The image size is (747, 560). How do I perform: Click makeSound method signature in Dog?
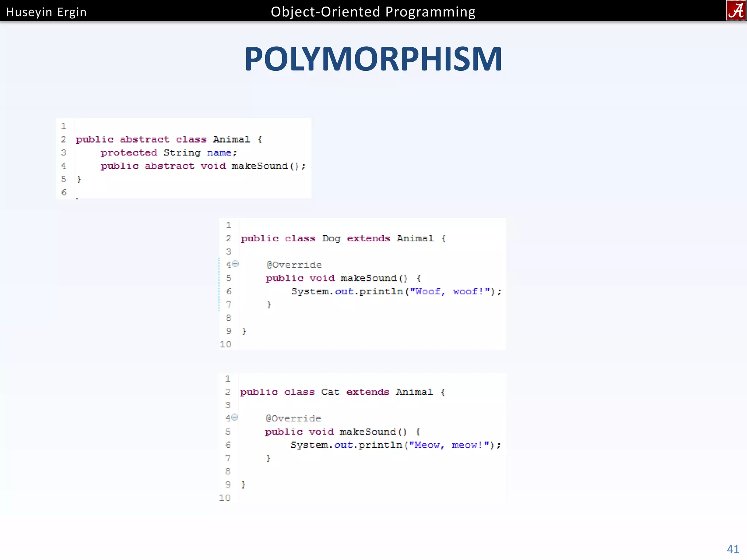[x=343, y=278]
